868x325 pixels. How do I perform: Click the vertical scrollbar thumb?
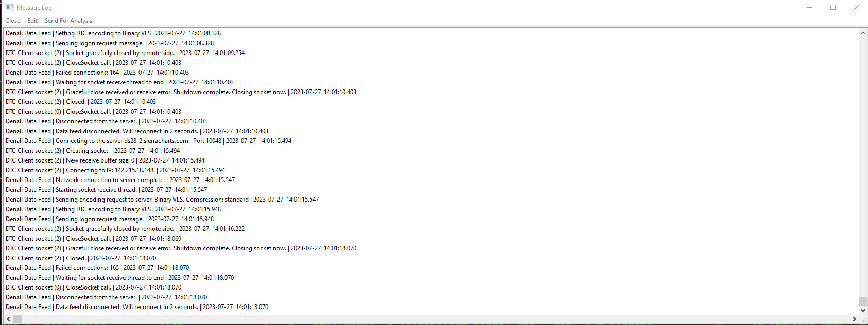(x=863, y=301)
